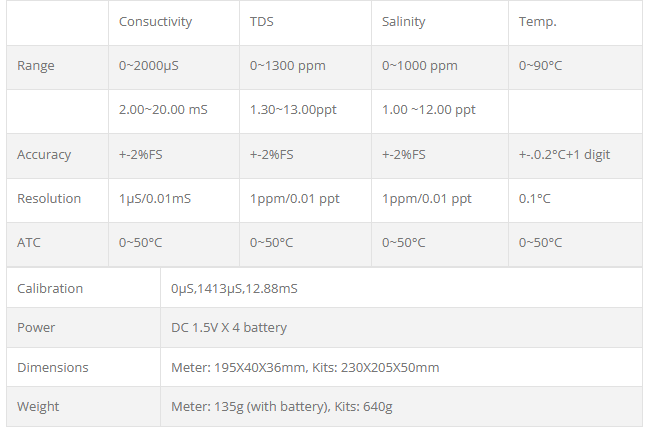Image resolution: width=649 pixels, height=434 pixels.
Task: Click the calibration values 0µS,1413µS,12.88mS
Action: click(x=234, y=289)
